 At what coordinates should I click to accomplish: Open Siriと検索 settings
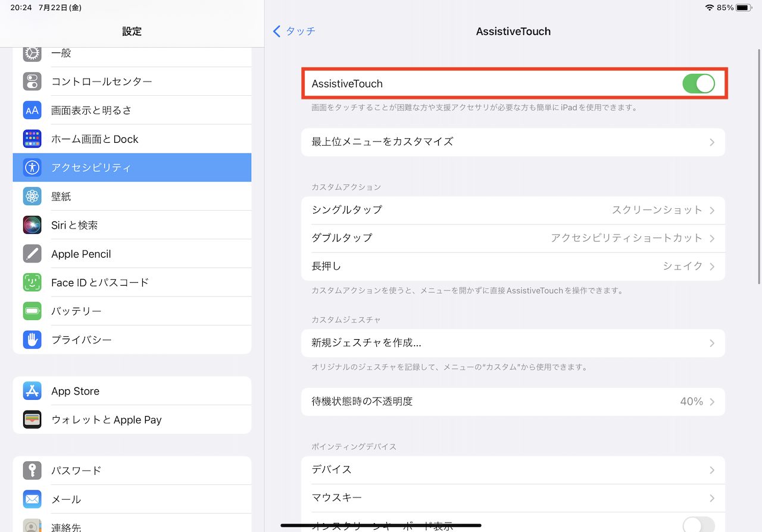[x=132, y=225]
